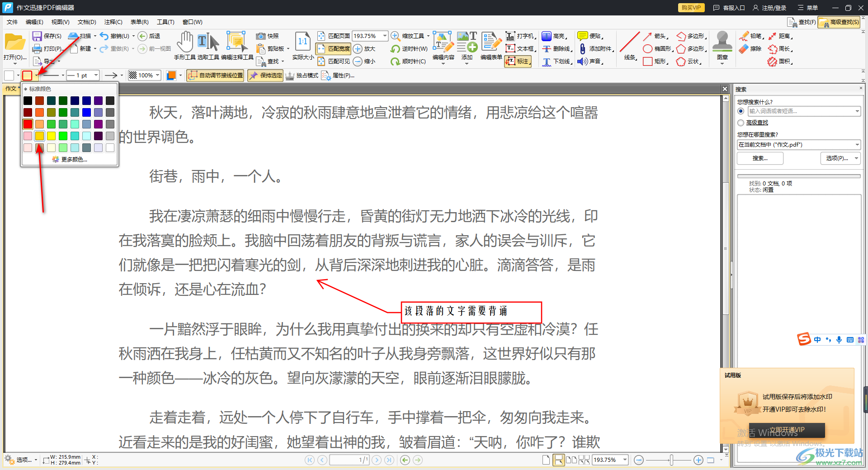Image resolution: width=868 pixels, height=470 pixels.
Task: Select the Hand tool (手形工具)
Action: coord(184,46)
